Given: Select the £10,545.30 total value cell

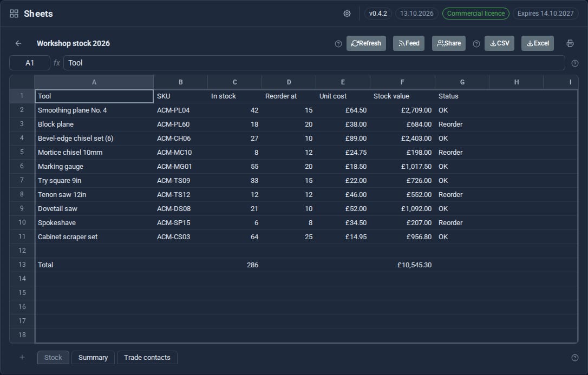Looking at the screenshot, I should [402, 265].
